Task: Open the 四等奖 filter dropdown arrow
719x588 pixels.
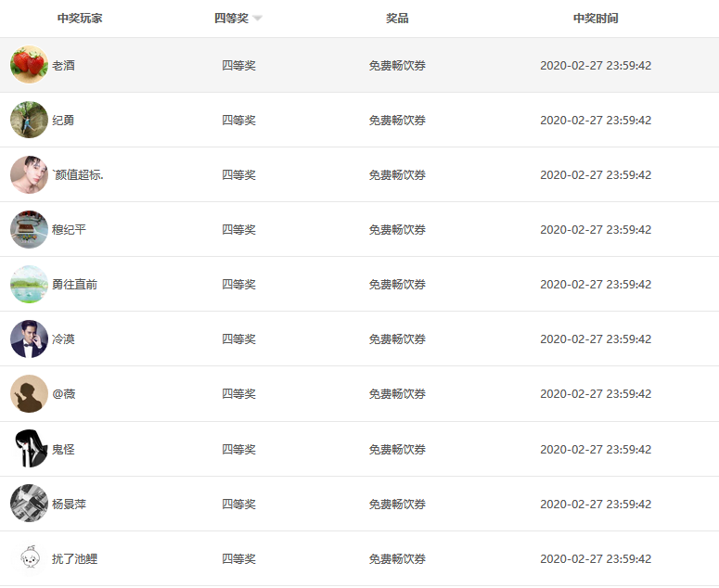Action: pyautogui.click(x=257, y=19)
